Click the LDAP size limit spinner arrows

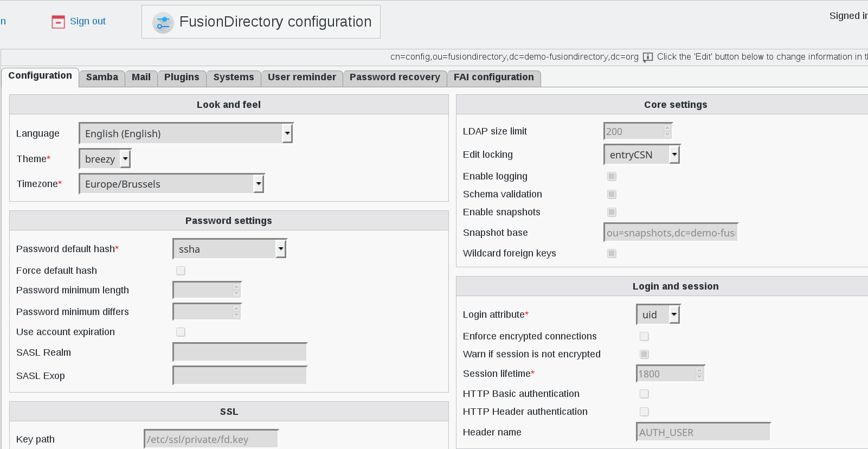coord(667,131)
